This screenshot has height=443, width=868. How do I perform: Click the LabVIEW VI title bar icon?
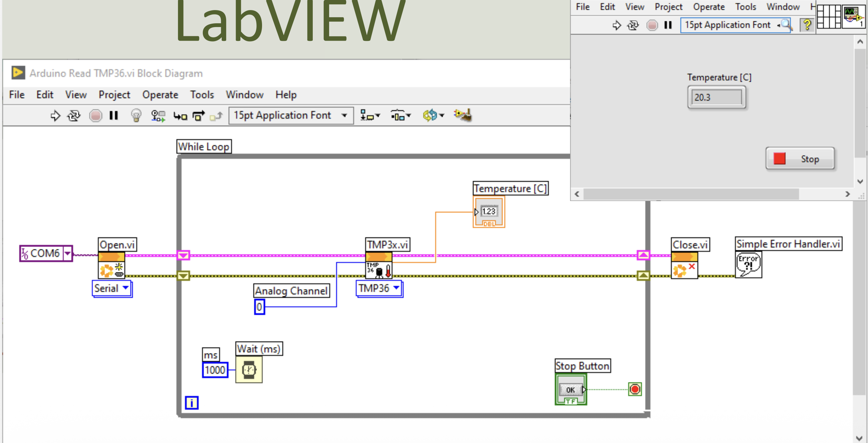[18, 73]
